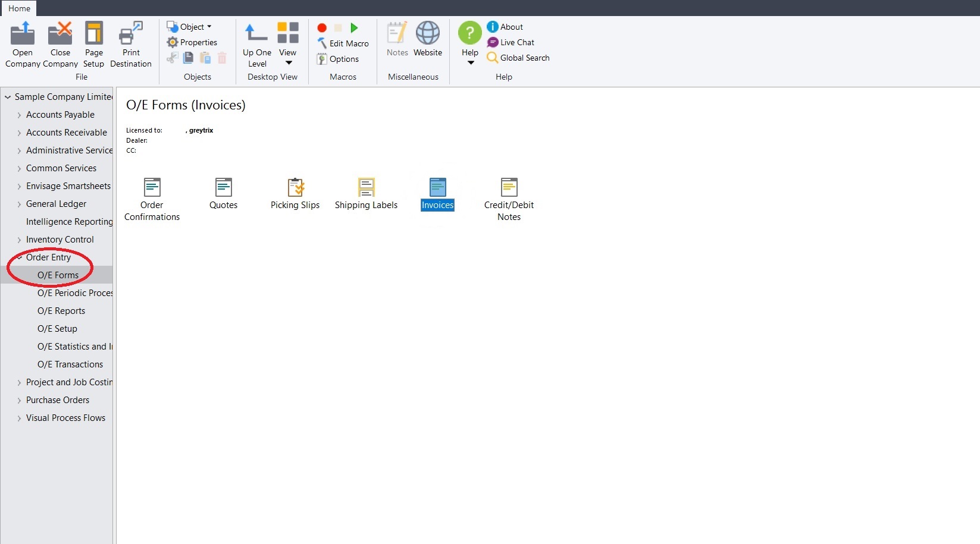The width and height of the screenshot is (980, 544).
Task: Open the Website globe icon
Action: click(428, 34)
